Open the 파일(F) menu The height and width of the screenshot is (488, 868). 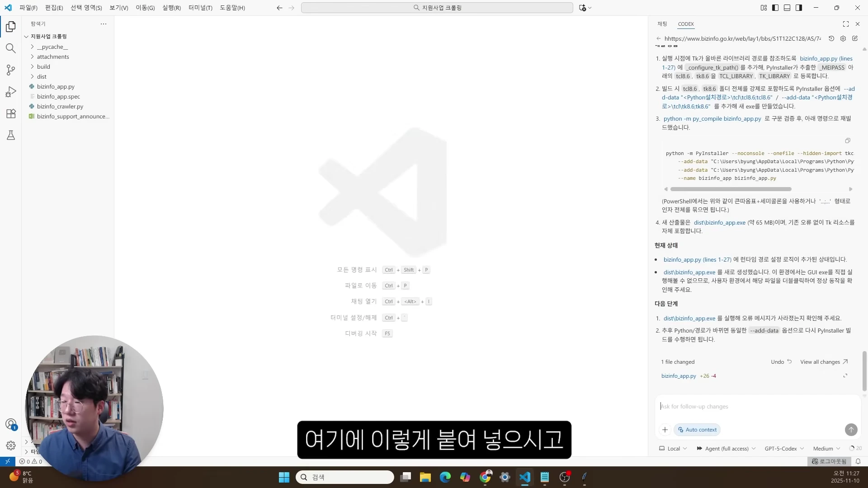pos(28,8)
